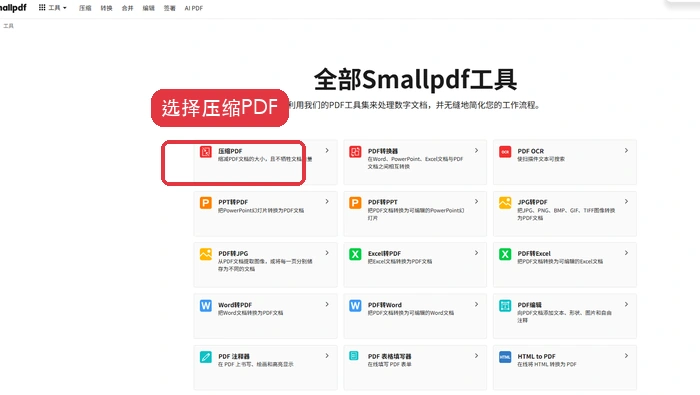Click the arrow on the PDF 表格填写器 card
This screenshot has width=700, height=395.
click(476, 356)
